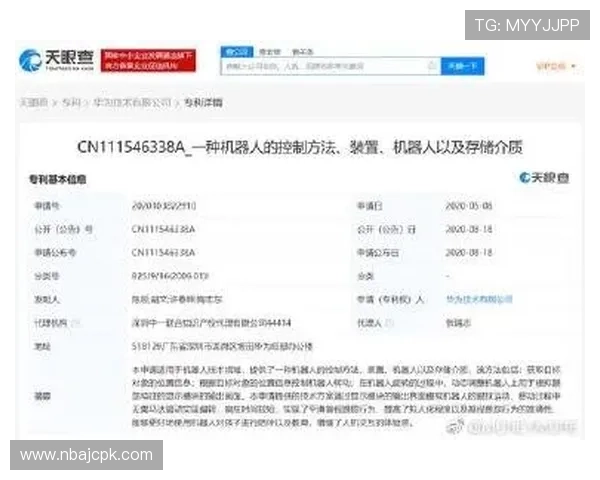Select the address text starting with 518129
This screenshot has width=600, height=480.
point(222,346)
